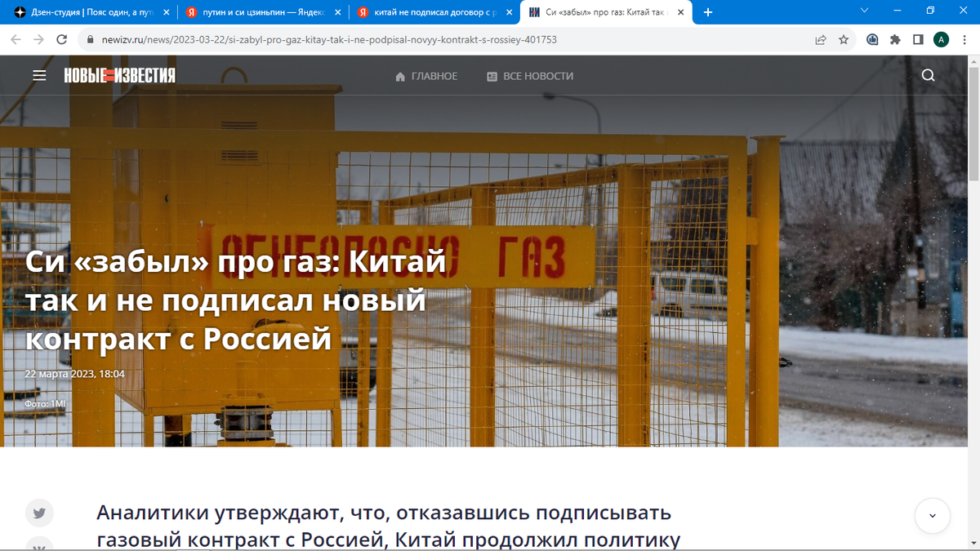Screen dimensions: 980x551
Task: Click the newizv.ru address bar URL
Action: (x=330, y=39)
